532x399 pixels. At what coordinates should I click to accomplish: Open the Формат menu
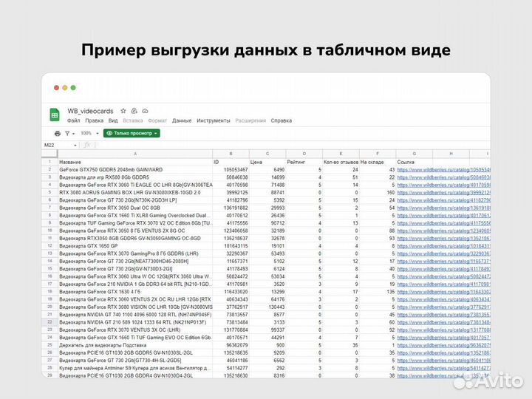[x=157, y=120]
